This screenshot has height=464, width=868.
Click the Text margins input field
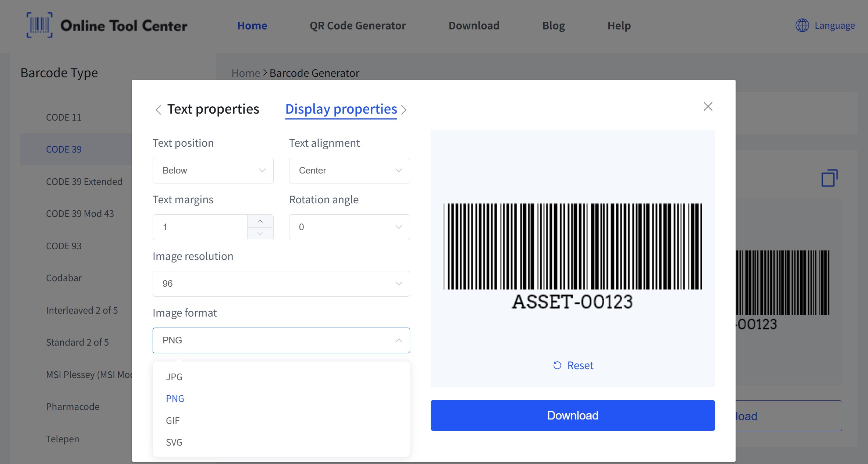(200, 227)
